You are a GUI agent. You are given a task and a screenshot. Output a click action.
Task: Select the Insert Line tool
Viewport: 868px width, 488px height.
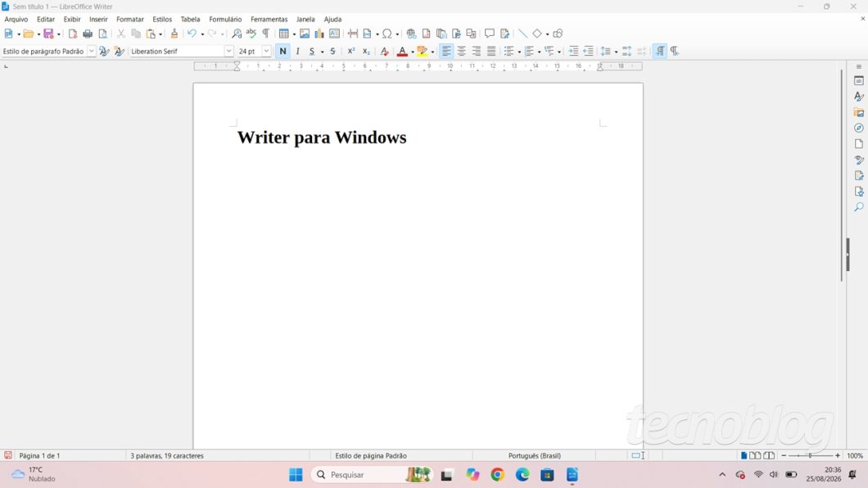pyautogui.click(x=522, y=34)
